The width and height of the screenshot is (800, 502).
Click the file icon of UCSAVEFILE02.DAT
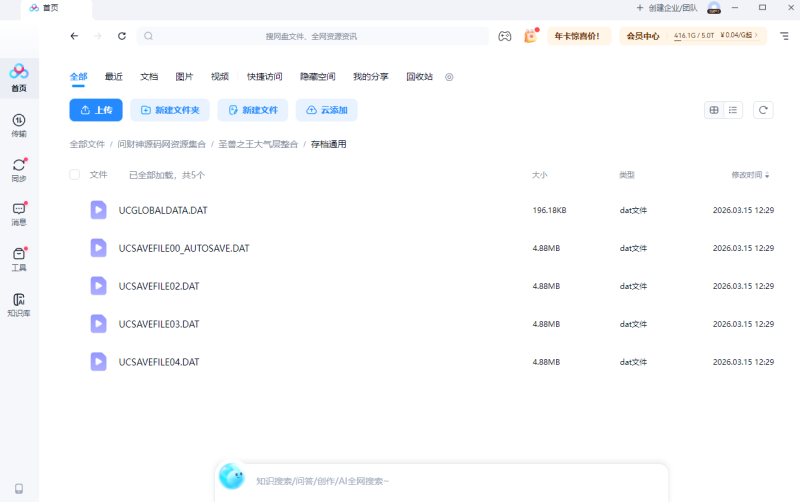[x=98, y=286]
